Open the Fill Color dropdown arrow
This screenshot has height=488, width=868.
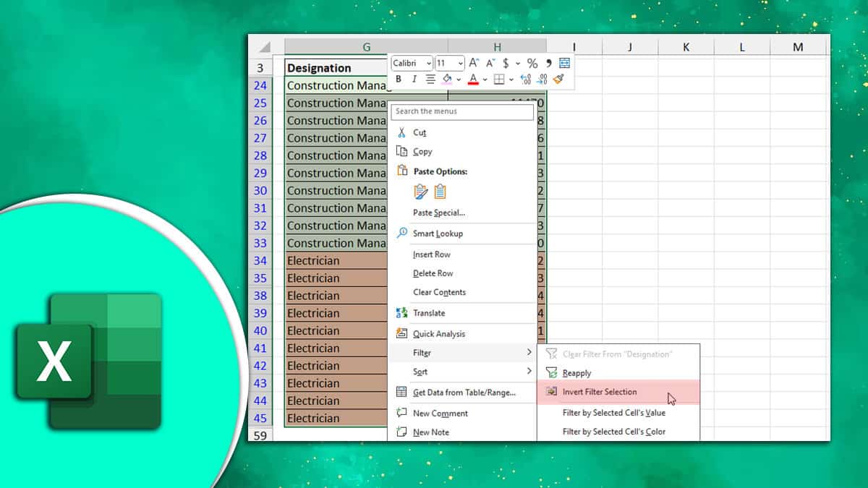coord(458,80)
